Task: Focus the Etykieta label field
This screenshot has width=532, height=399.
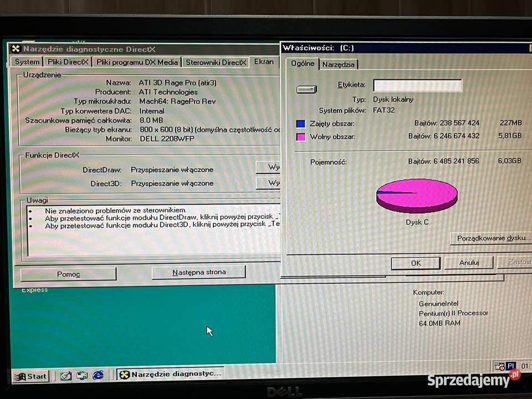Action: pyautogui.click(x=417, y=85)
